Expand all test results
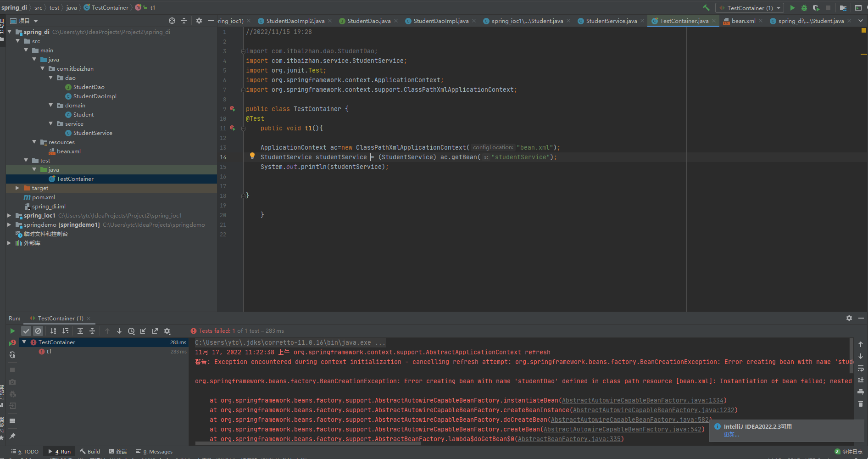Viewport: 868px width, 459px height. (80, 331)
